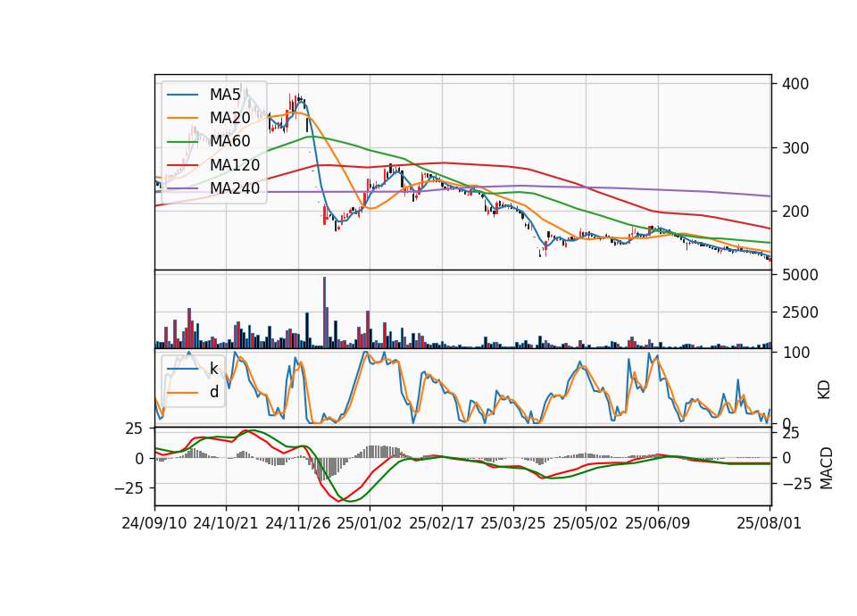
Task: Click the d legend label in KD panel
Action: pos(214,392)
